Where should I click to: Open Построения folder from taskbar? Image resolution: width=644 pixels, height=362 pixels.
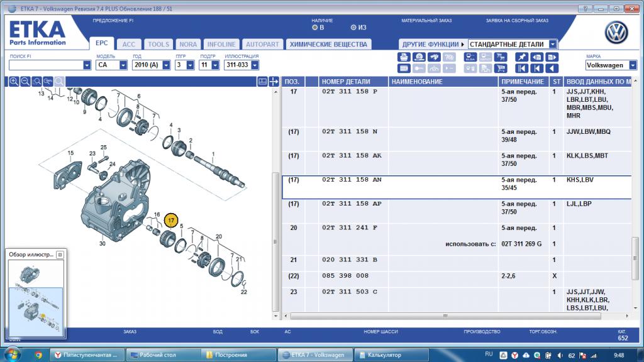pos(238,355)
